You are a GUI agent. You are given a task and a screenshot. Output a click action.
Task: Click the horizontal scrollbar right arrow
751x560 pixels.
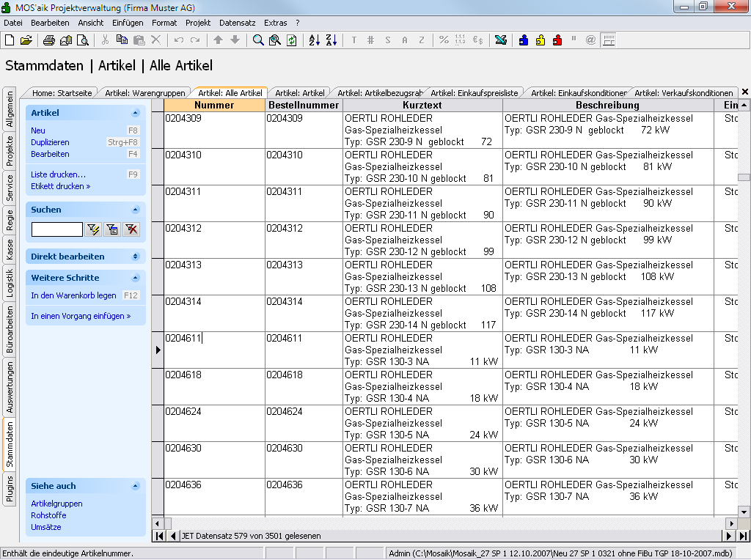point(731,523)
